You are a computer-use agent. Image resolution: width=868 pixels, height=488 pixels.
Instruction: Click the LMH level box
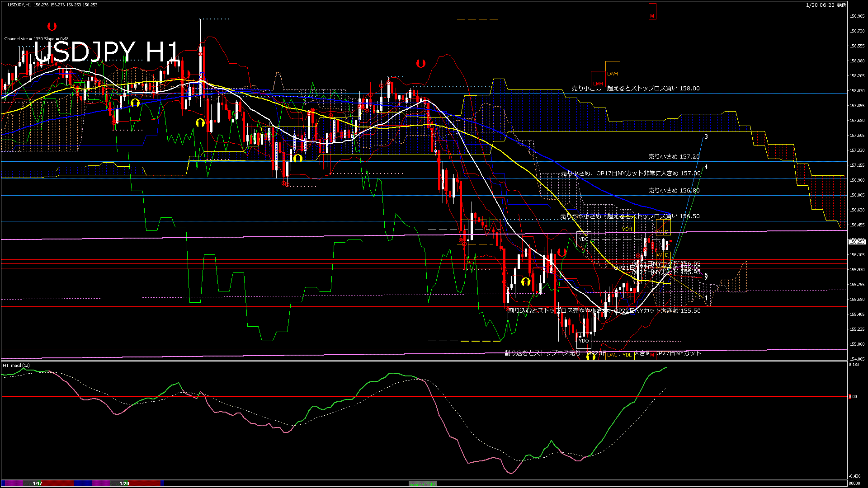[x=598, y=80]
